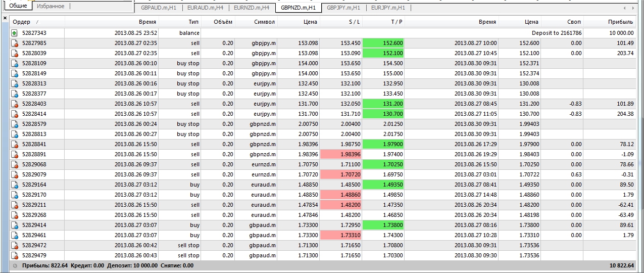Click the order icon for 52829211
The height and width of the screenshot is (273, 644).
pos(15,205)
